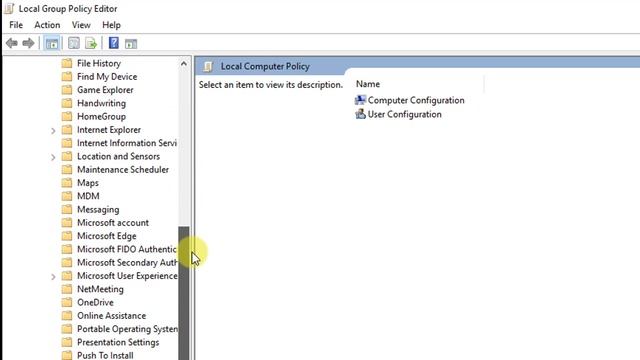Viewport: 640px width, 360px height.
Task: Select Internet Explorer label in tree
Action: coord(109,130)
